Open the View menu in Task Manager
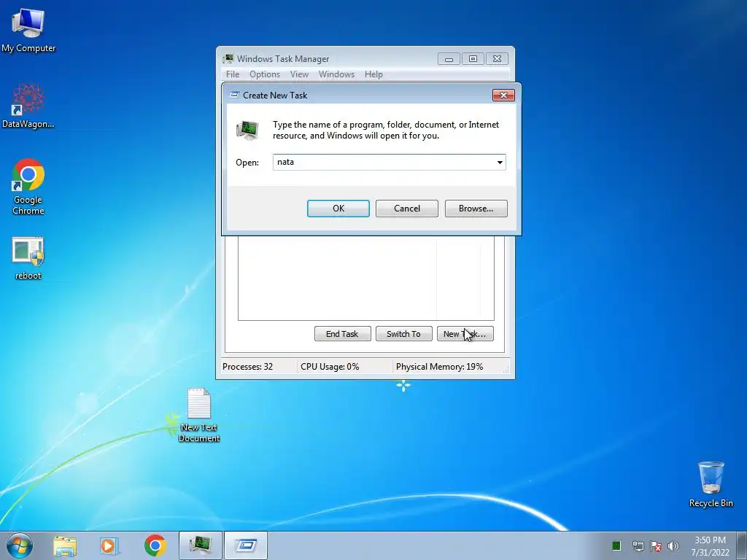Viewport: 747px width, 560px height. click(x=299, y=74)
